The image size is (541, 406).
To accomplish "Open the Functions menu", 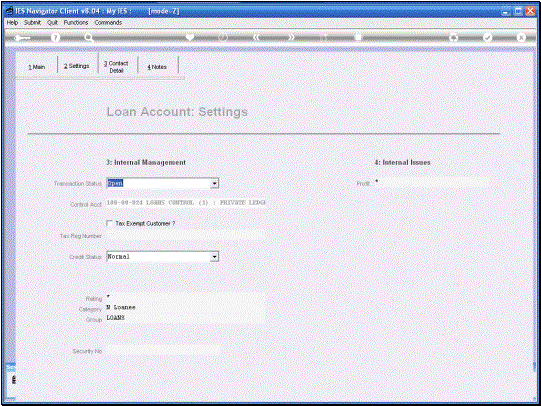I will click(76, 22).
